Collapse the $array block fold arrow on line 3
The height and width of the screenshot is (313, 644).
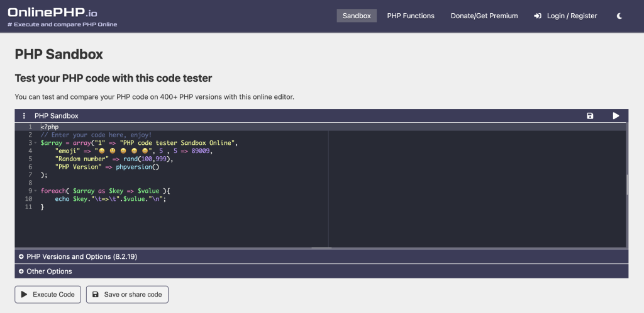pyautogui.click(x=36, y=144)
